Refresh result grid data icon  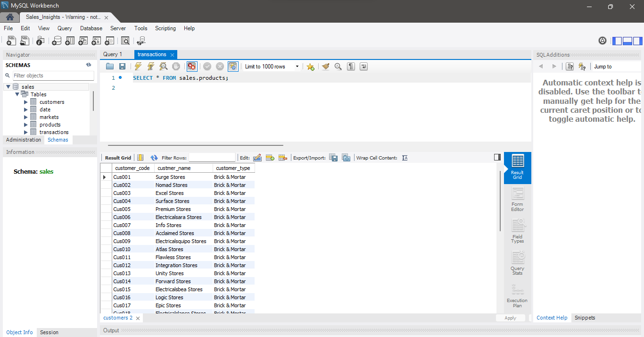coord(154,158)
